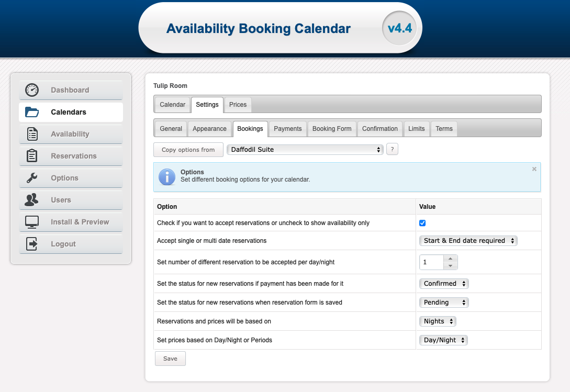Change the Nights basis dropdown
Screen dimensions: 570x392
click(438, 321)
